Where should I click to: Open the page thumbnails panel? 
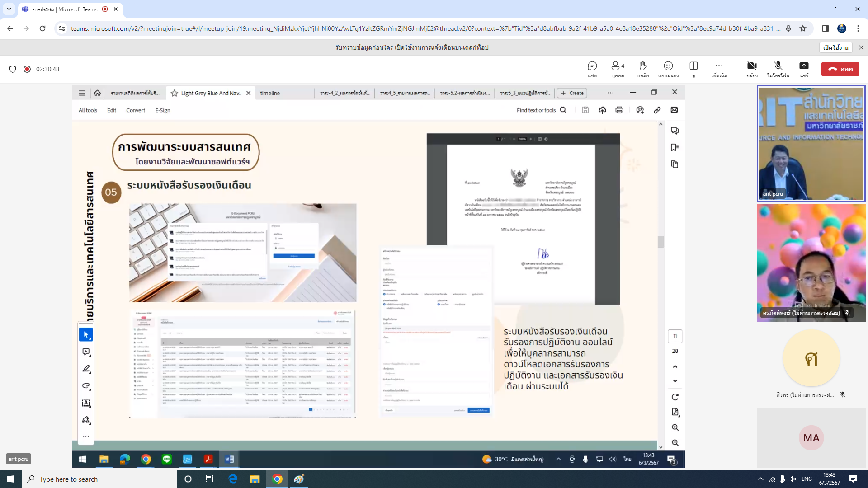pos(675,164)
